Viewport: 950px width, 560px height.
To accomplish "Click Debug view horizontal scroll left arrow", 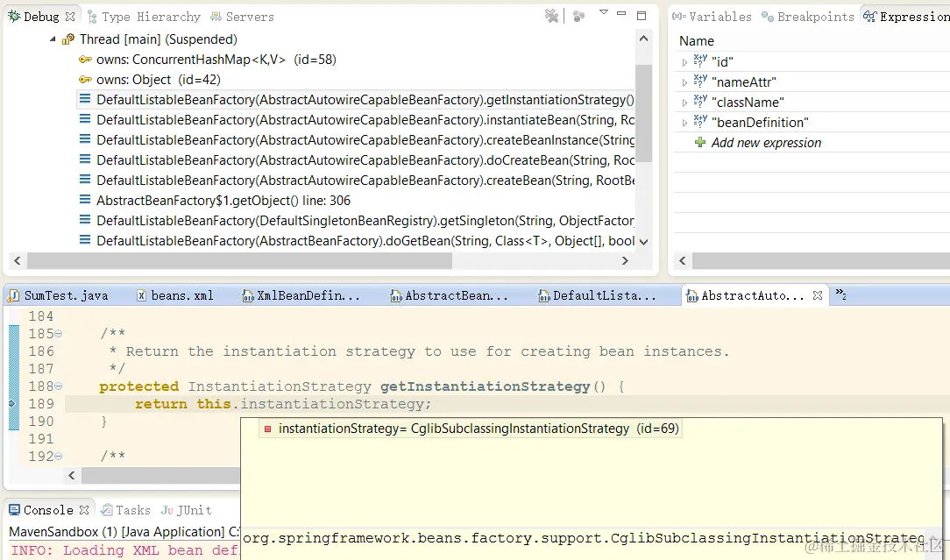I will (17, 260).
